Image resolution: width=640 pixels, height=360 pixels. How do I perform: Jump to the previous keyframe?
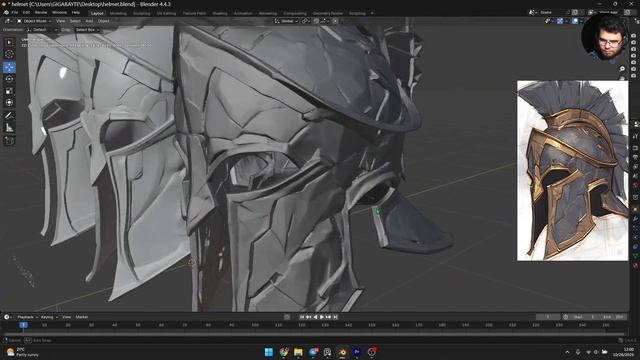(309, 317)
